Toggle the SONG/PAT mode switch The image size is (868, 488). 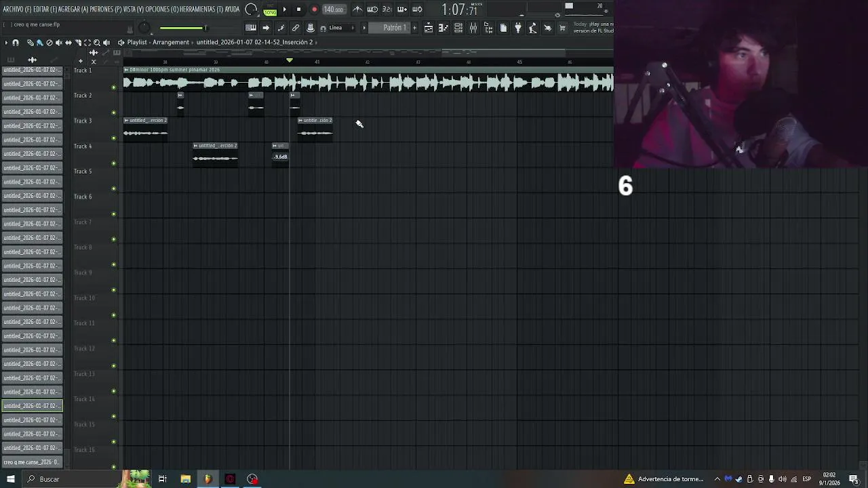270,9
